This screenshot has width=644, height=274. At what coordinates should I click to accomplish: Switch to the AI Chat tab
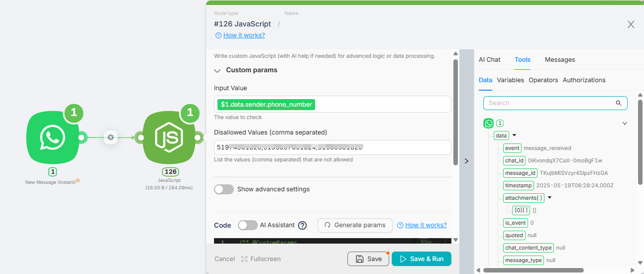coord(490,59)
